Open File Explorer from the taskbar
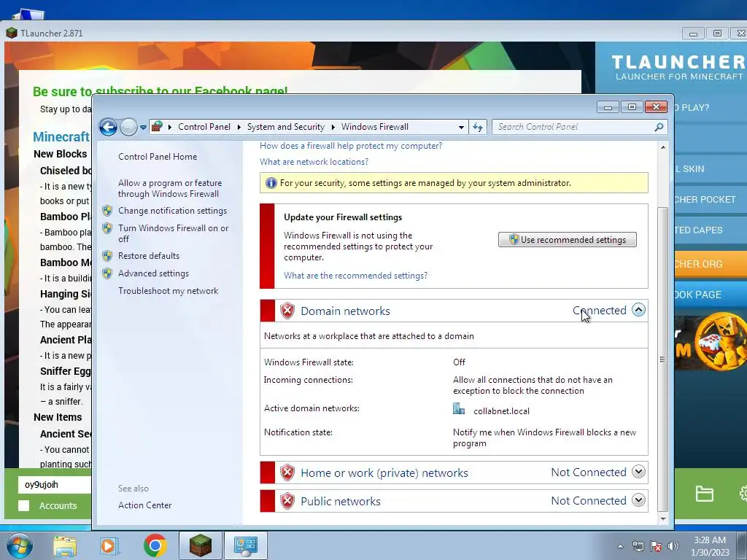The width and height of the screenshot is (747, 560). [64, 545]
